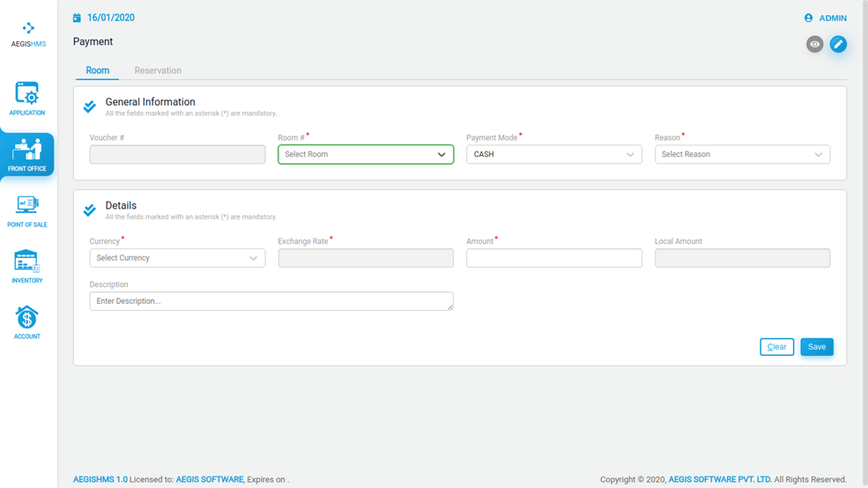The height and width of the screenshot is (488, 868).
Task: Click into the Amount input field
Action: tap(553, 258)
